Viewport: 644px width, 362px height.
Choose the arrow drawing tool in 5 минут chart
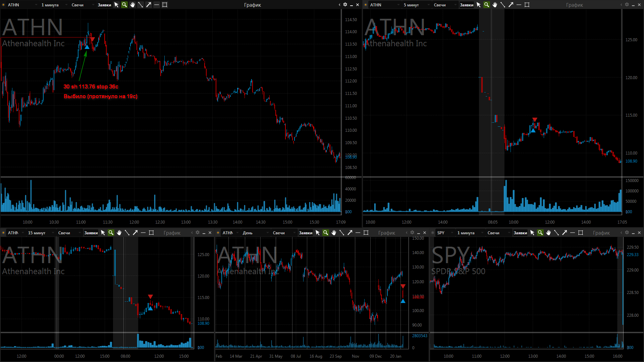click(511, 5)
